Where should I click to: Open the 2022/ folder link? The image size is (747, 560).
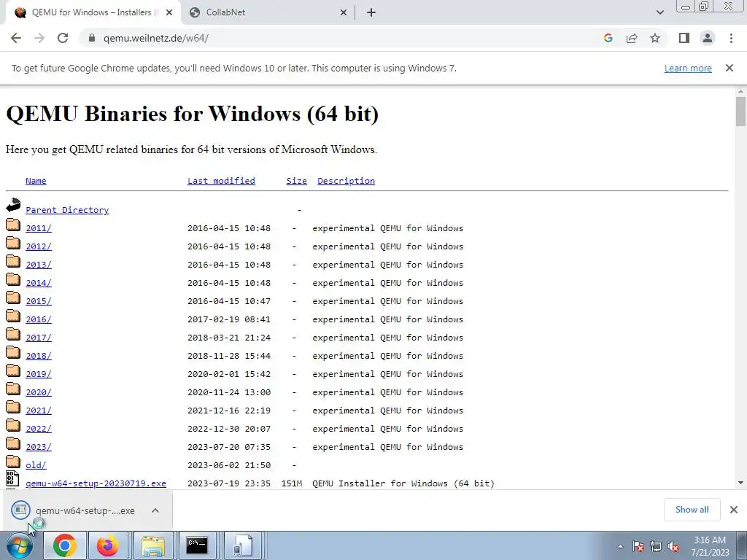point(39,429)
